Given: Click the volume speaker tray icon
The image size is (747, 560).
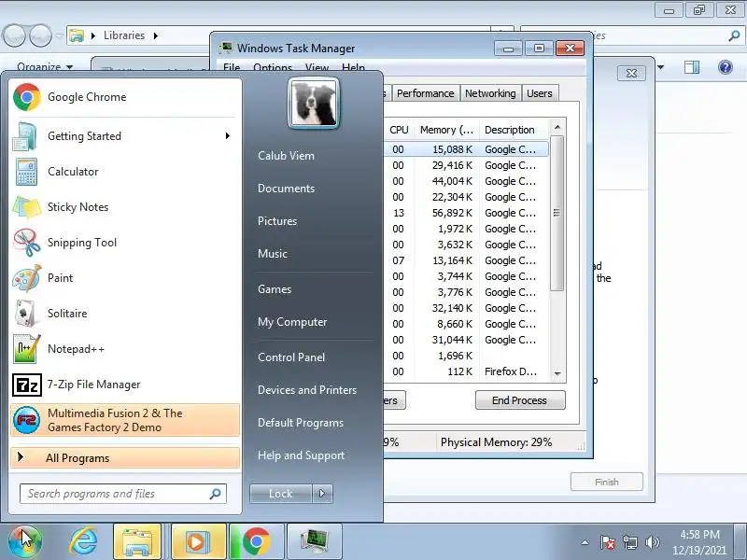Looking at the screenshot, I should pyautogui.click(x=652, y=542).
